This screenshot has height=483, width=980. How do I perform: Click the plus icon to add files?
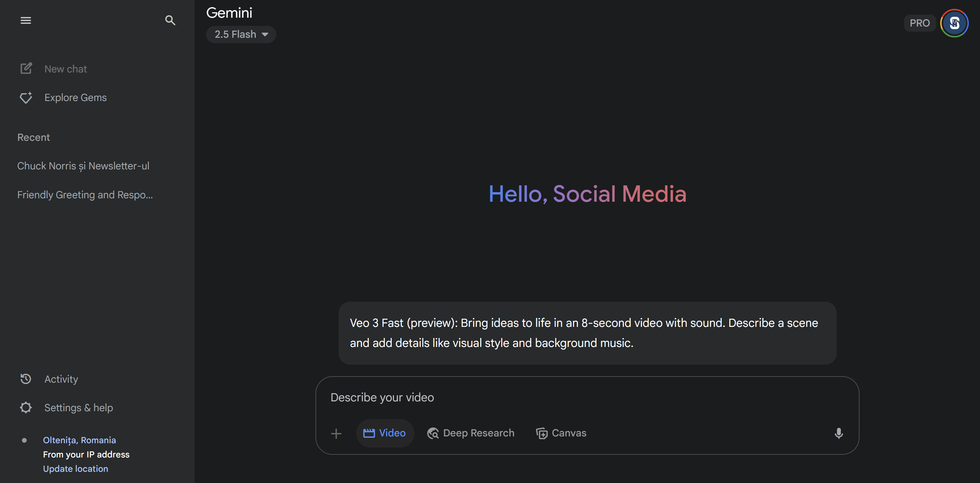coord(336,433)
